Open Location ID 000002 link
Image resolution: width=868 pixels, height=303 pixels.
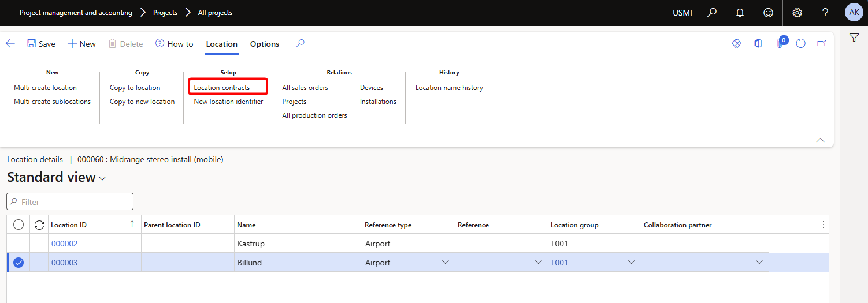pyautogui.click(x=64, y=244)
